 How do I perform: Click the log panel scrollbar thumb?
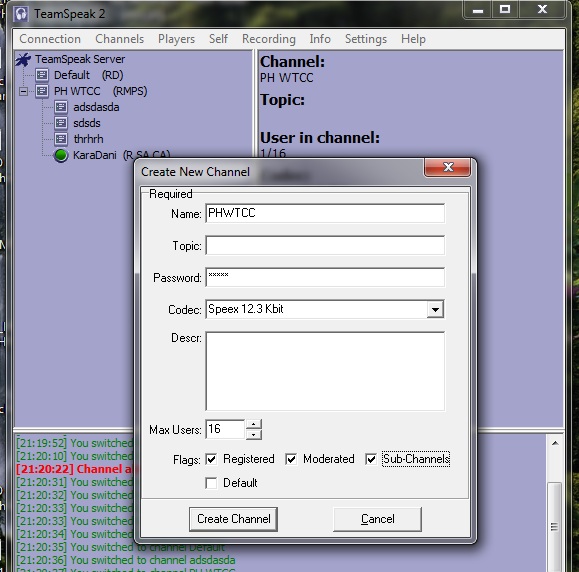click(x=554, y=527)
